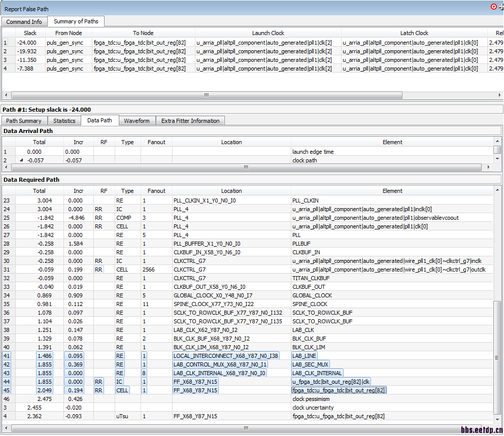Sort summary by Slack column header

(x=30, y=33)
